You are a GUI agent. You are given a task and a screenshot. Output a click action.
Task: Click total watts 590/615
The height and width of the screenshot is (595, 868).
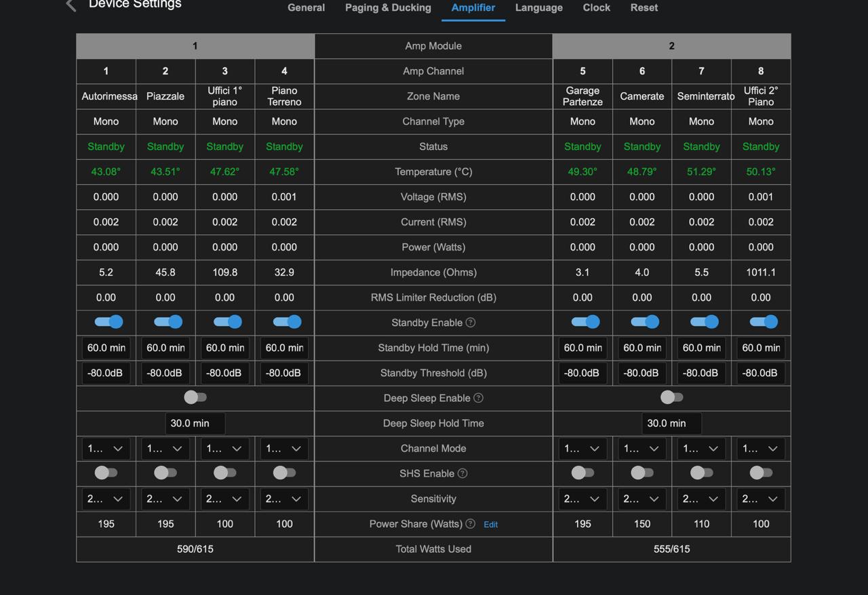point(195,549)
